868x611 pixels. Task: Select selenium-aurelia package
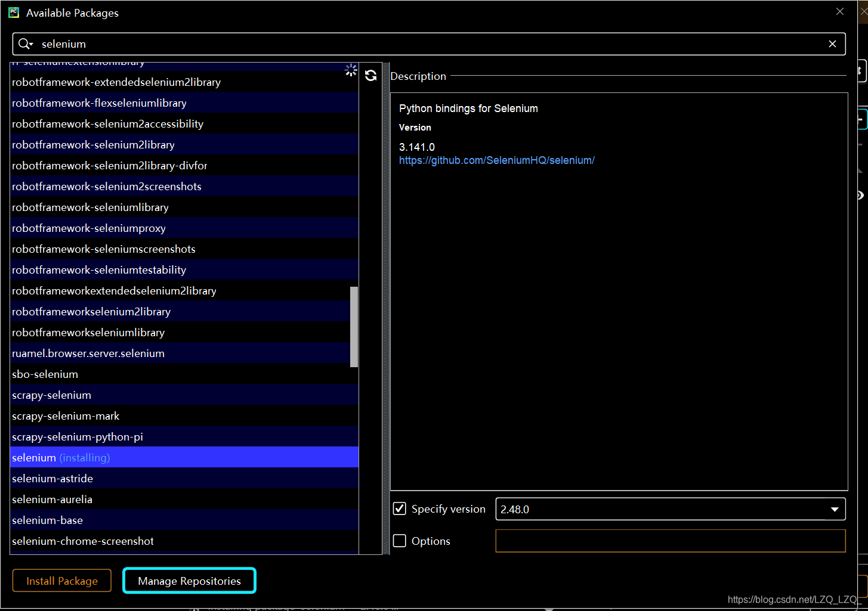pos(184,499)
